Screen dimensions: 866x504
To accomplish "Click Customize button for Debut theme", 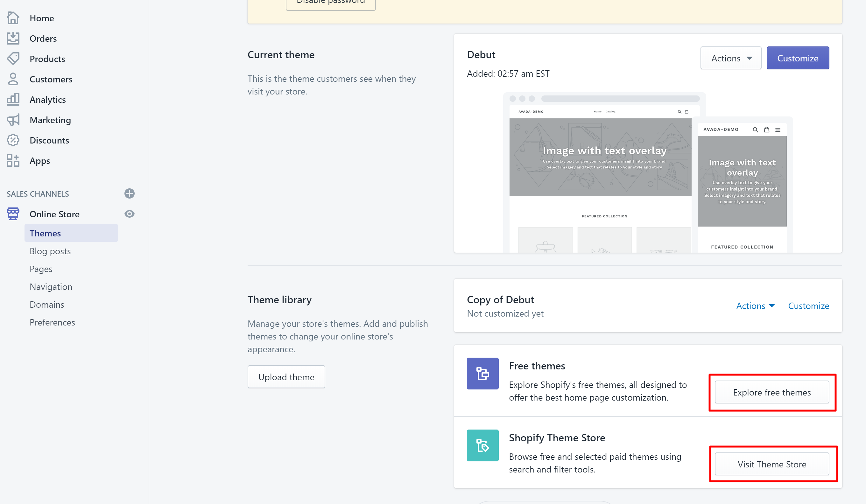I will [x=798, y=58].
